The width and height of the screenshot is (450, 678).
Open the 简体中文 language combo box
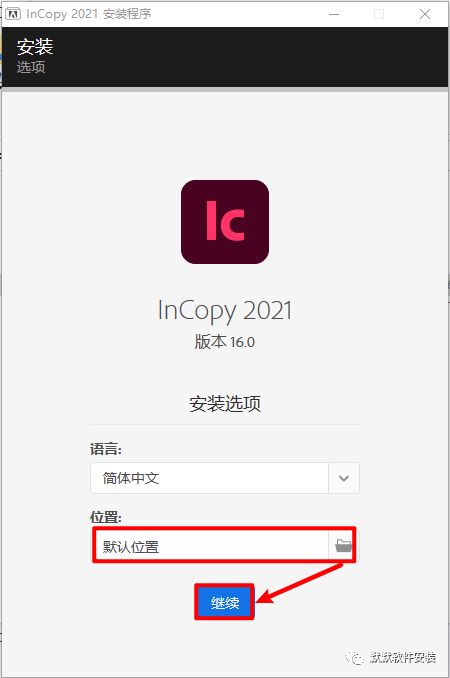tap(225, 478)
